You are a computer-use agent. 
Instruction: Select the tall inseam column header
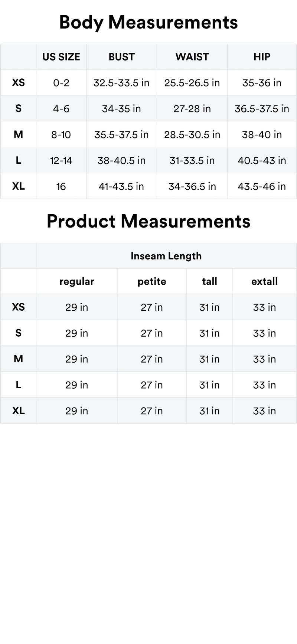209,281
